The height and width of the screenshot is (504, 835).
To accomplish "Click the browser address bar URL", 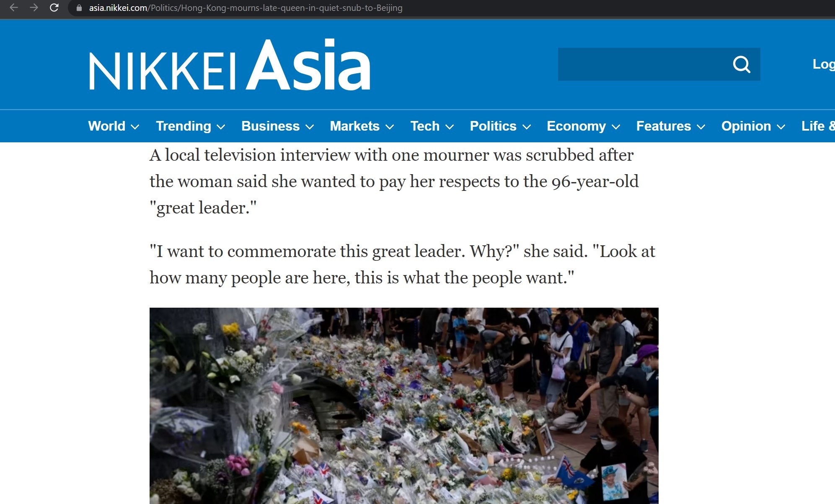I will [x=246, y=8].
